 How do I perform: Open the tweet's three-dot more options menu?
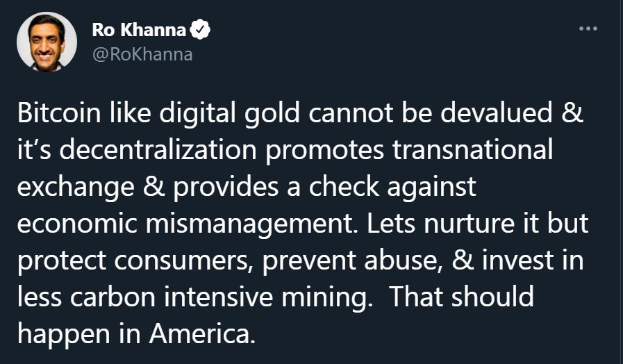click(588, 29)
